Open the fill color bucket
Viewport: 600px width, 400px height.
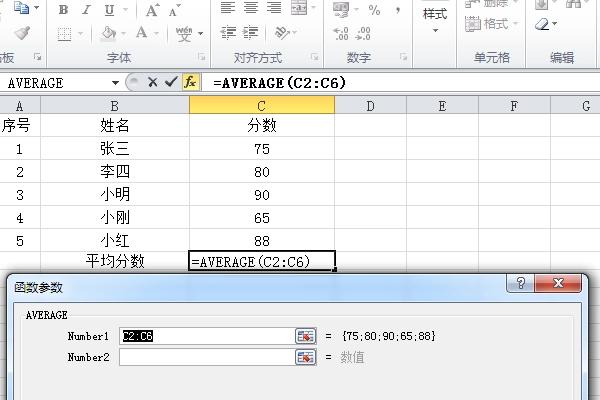point(109,34)
